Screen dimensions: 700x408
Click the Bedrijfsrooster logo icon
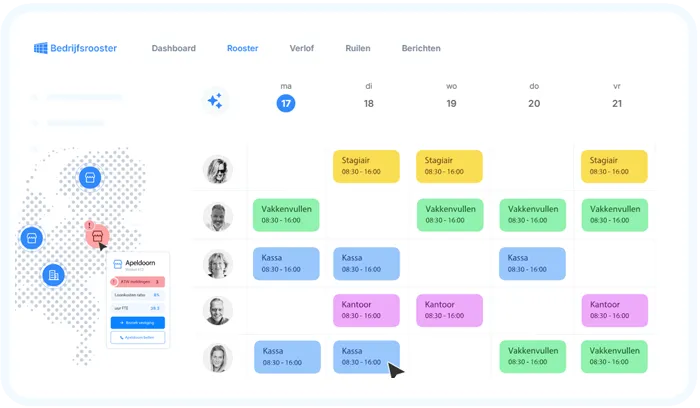(x=41, y=48)
